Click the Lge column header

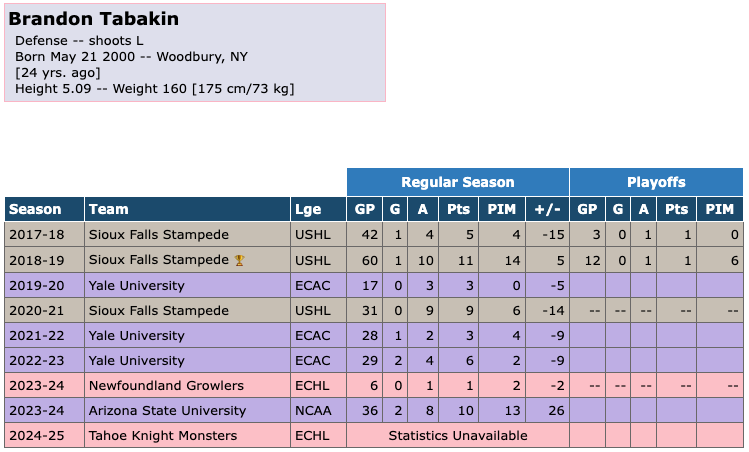(x=308, y=210)
